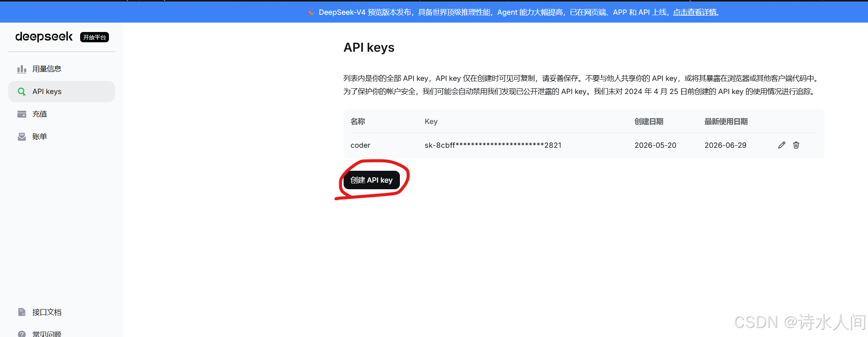868x337 pixels.
Task: Click the 接口文档 document icon
Action: point(22,312)
